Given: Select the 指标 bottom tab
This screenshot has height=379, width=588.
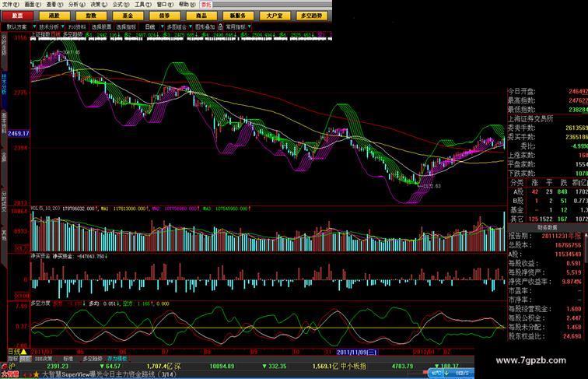Looking at the screenshot, I should pyautogui.click(x=13, y=359).
